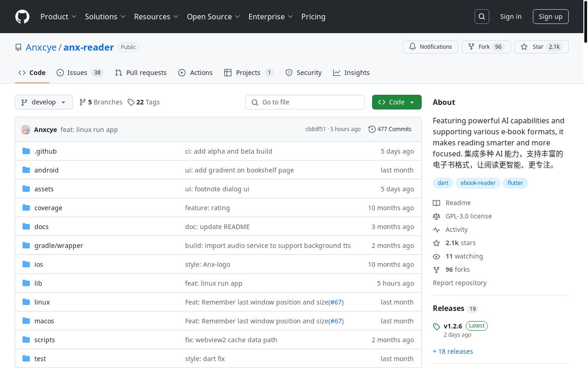The height and width of the screenshot is (368, 588).
Task: Expand the develop branch dropdown
Action: [x=44, y=102]
